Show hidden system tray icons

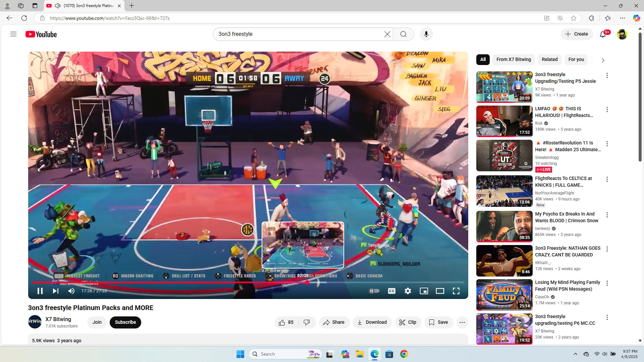576,354
